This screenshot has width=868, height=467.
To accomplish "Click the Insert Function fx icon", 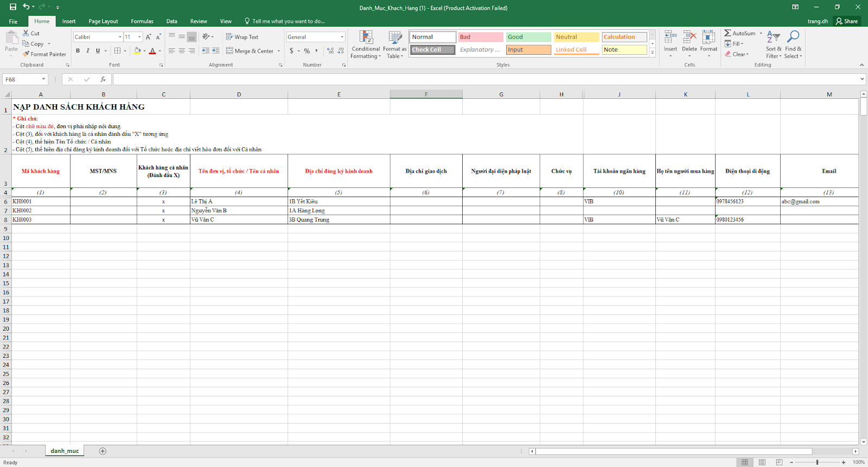I will click(103, 79).
